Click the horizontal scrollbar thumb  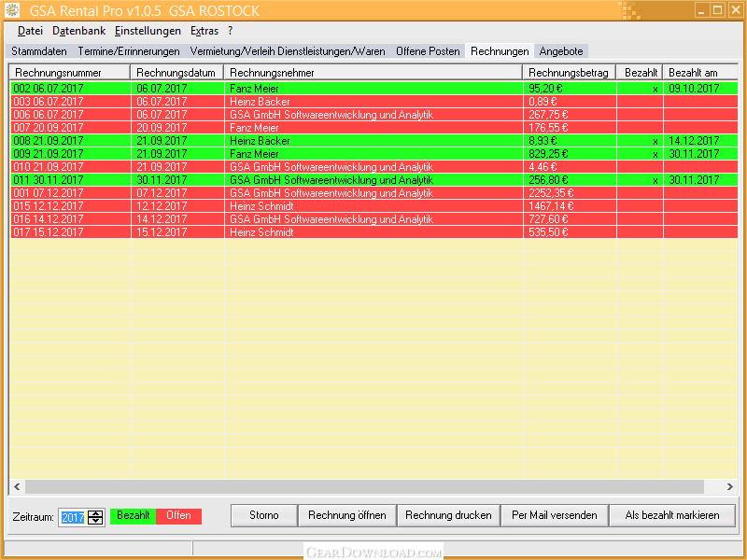pyautogui.click(x=364, y=486)
